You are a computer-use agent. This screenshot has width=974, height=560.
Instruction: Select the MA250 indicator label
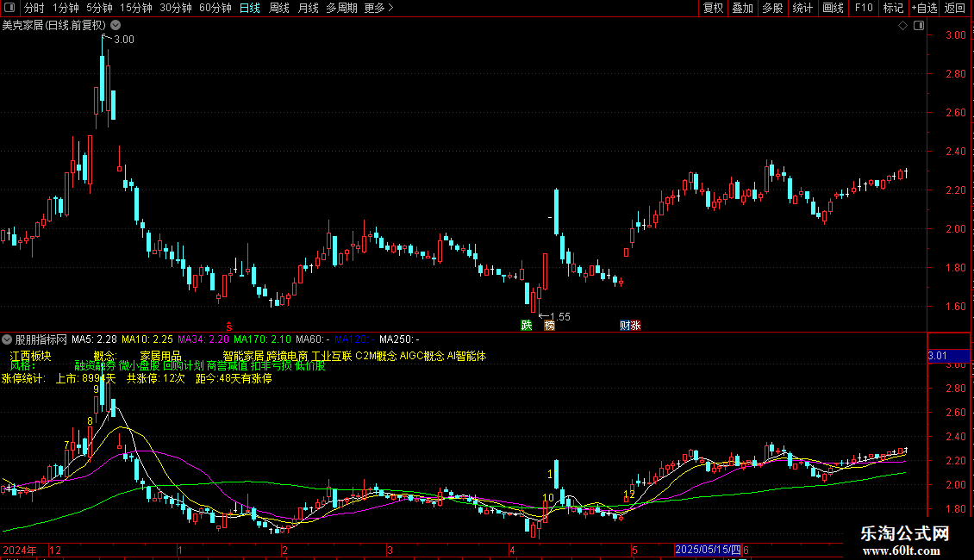click(399, 339)
